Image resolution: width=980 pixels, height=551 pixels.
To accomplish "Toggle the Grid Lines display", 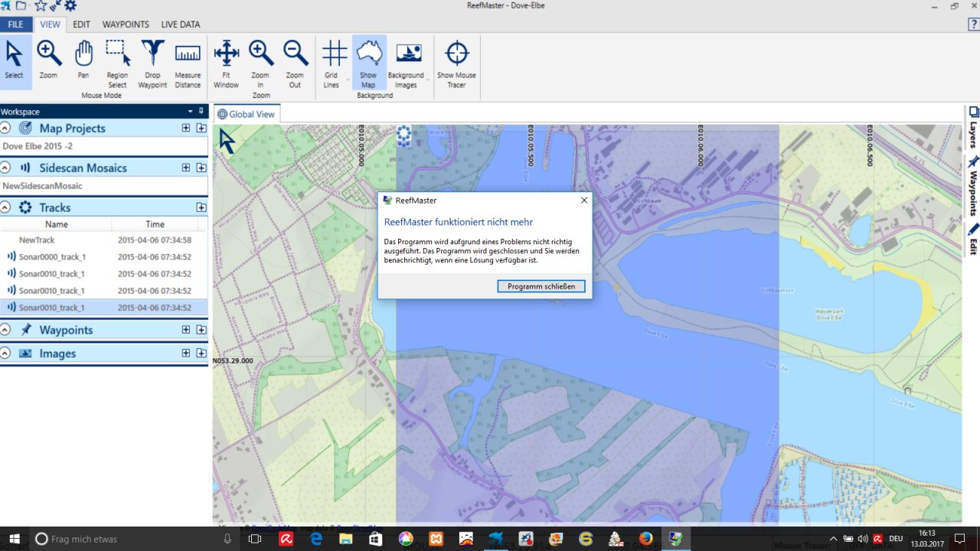I will coord(332,60).
